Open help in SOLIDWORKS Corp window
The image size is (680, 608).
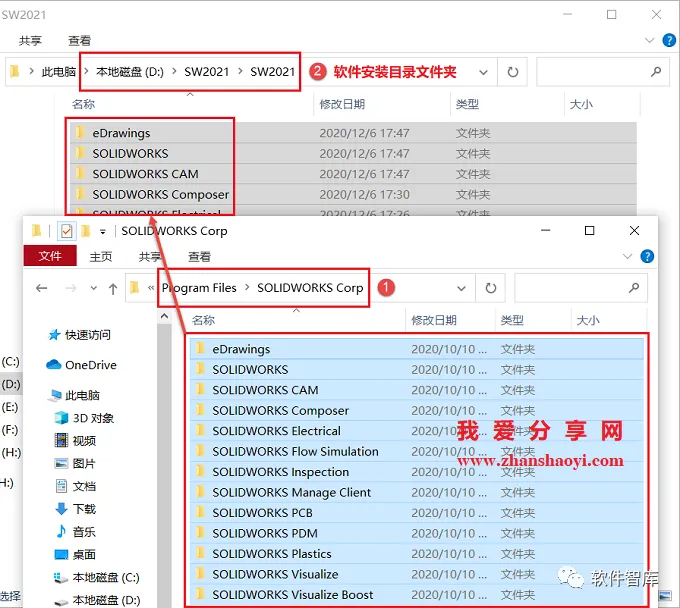(x=647, y=256)
